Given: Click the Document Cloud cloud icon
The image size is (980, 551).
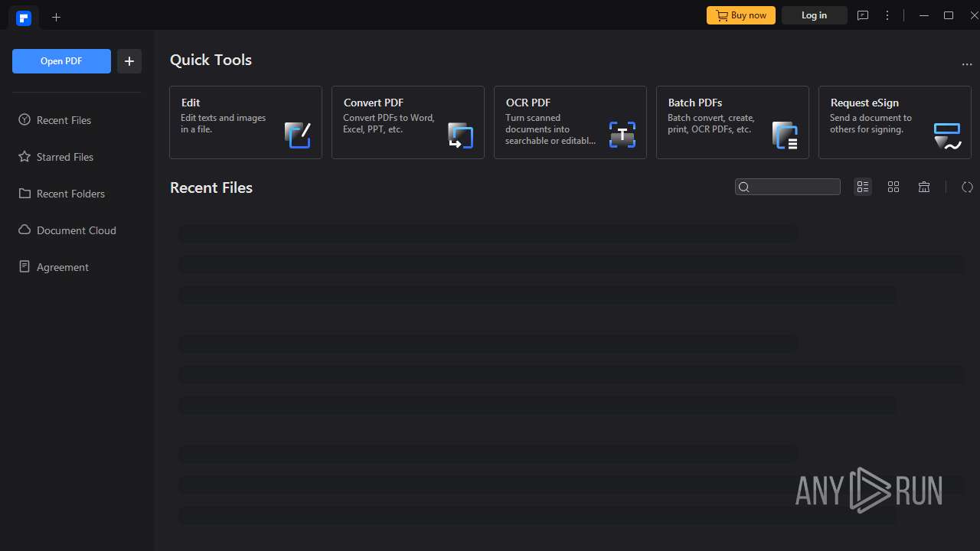Looking at the screenshot, I should 24,230.
